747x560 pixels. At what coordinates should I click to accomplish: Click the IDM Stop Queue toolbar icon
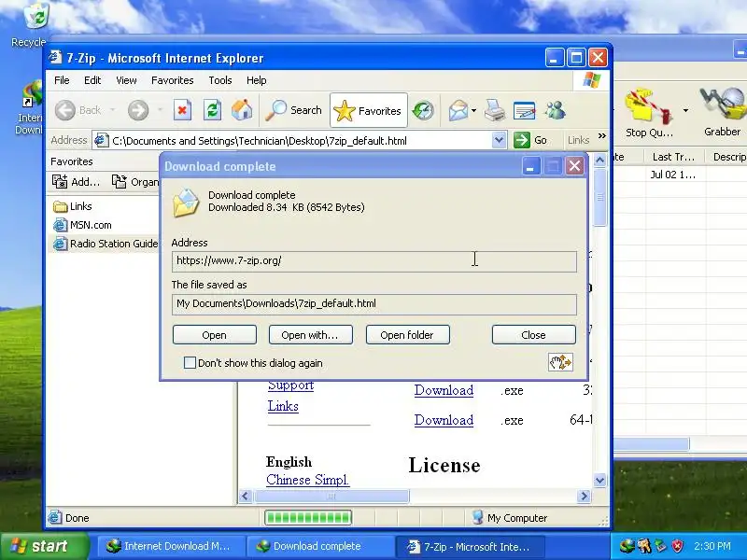click(650, 113)
